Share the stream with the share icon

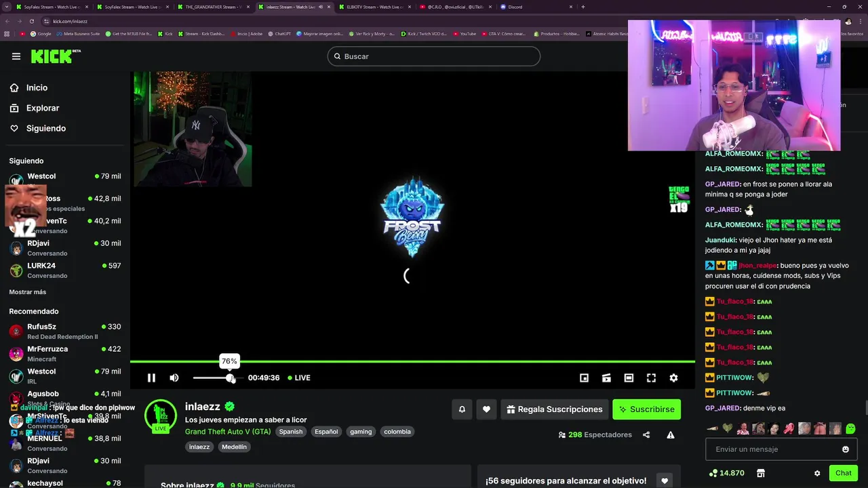tap(646, 435)
